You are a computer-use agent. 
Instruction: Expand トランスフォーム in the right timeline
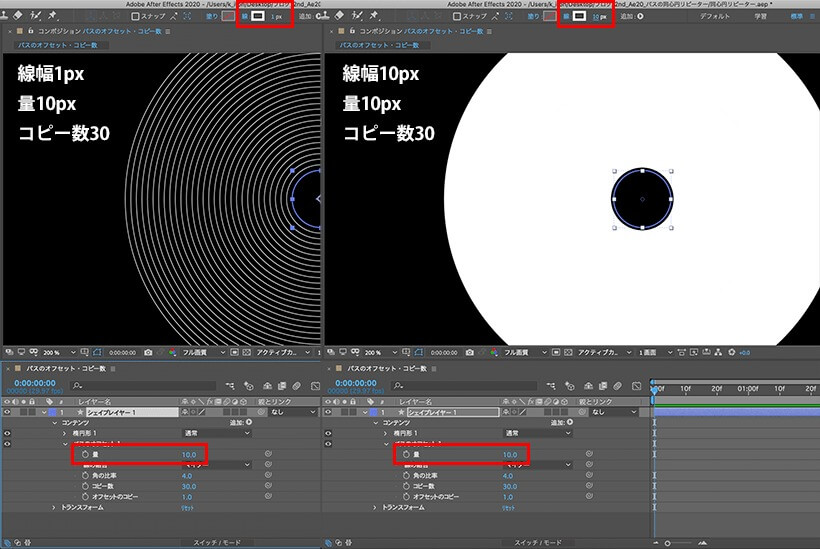pyautogui.click(x=374, y=508)
